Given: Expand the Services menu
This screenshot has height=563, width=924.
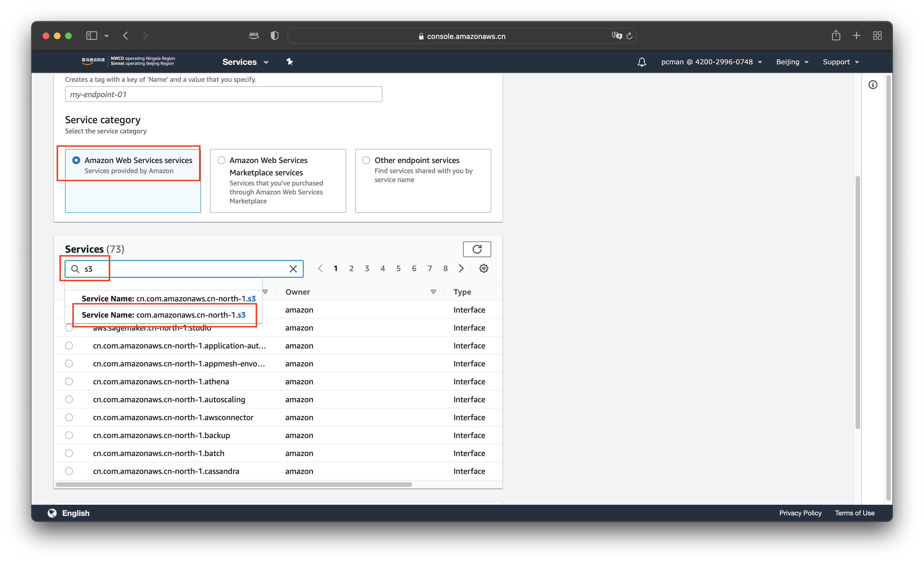Looking at the screenshot, I should coord(245,62).
